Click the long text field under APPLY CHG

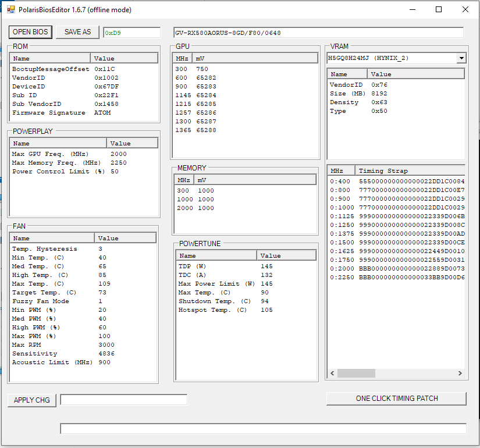263,428
